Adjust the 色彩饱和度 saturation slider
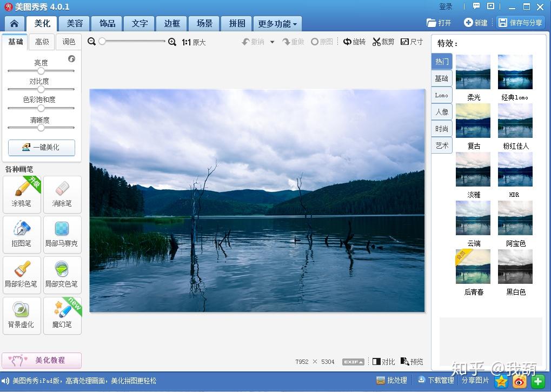This screenshot has width=551, height=392. [41, 108]
